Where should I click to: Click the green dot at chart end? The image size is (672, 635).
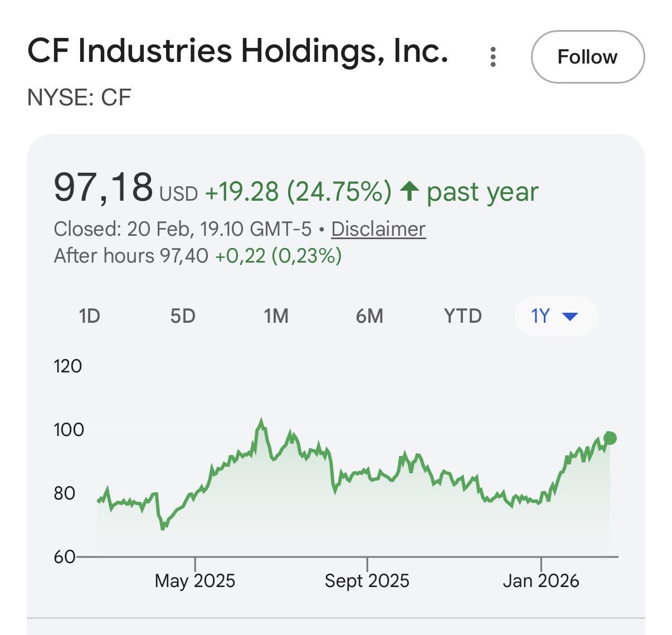coord(610,438)
